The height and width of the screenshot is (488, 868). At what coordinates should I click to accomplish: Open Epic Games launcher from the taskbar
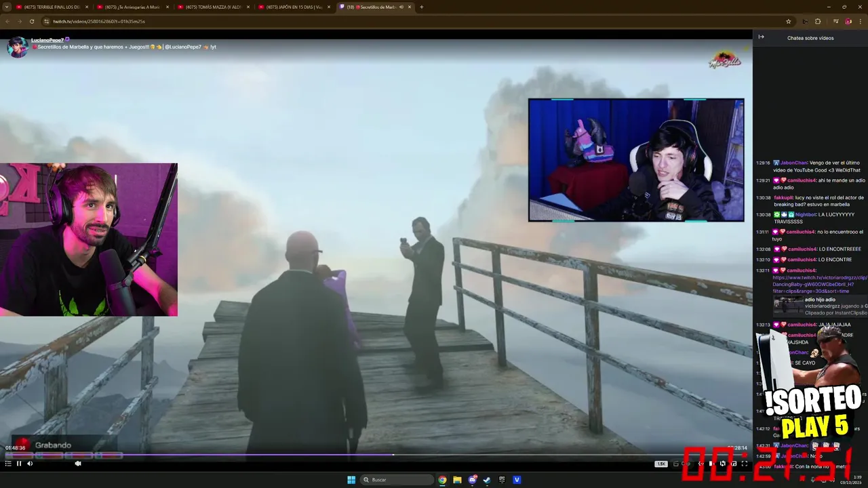click(x=502, y=480)
